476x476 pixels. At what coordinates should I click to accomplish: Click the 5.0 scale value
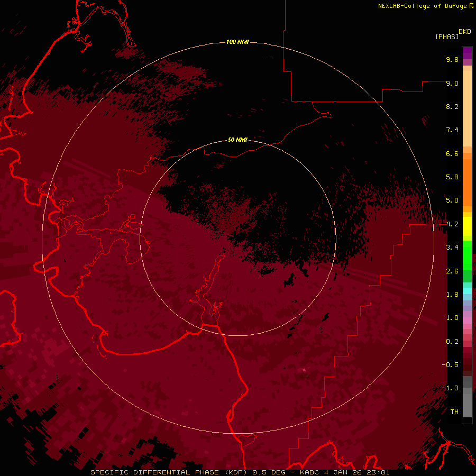click(452, 200)
